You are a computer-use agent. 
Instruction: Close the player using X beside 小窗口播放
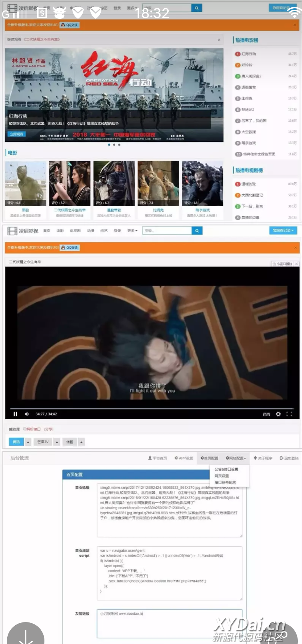tap(296, 264)
